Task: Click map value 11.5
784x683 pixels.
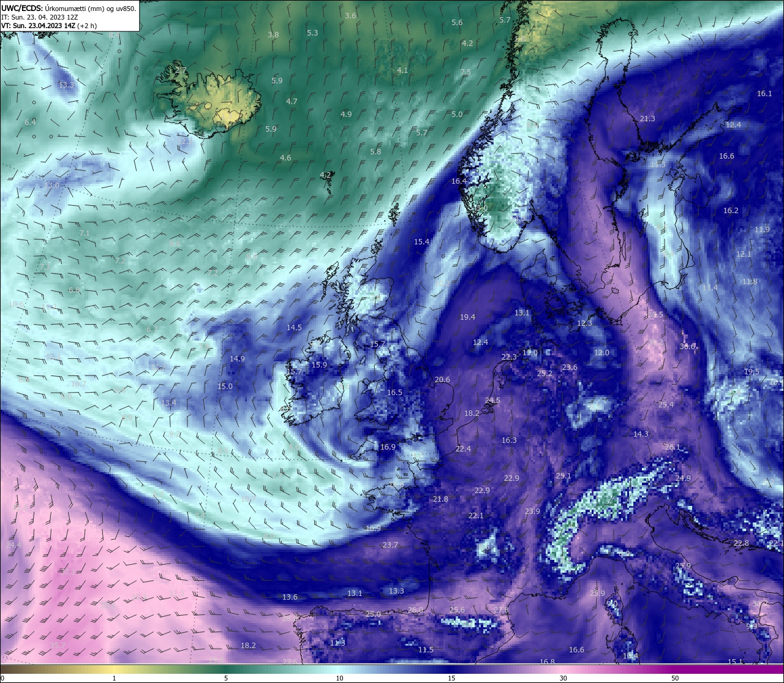Action: 426,649
